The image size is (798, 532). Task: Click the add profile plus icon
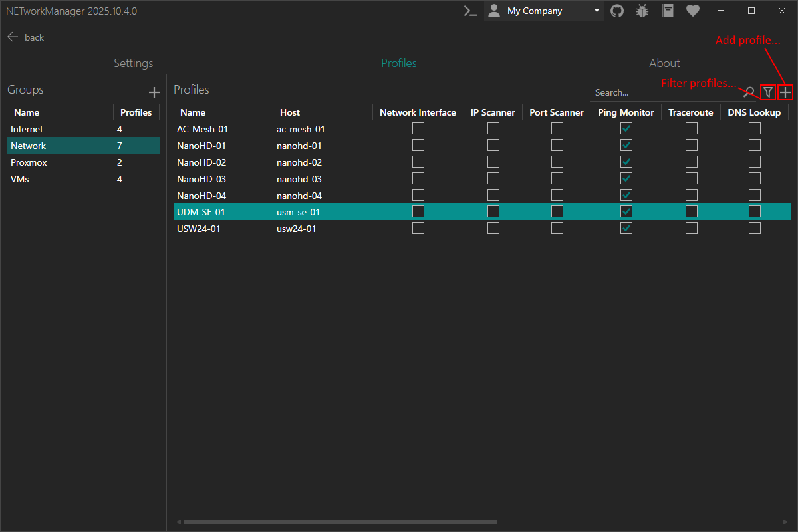pyautogui.click(x=785, y=92)
